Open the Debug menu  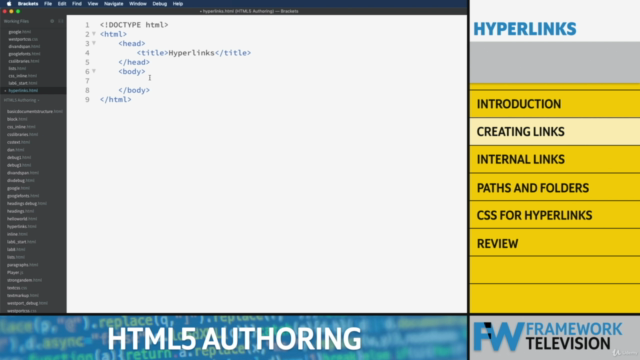click(160, 4)
